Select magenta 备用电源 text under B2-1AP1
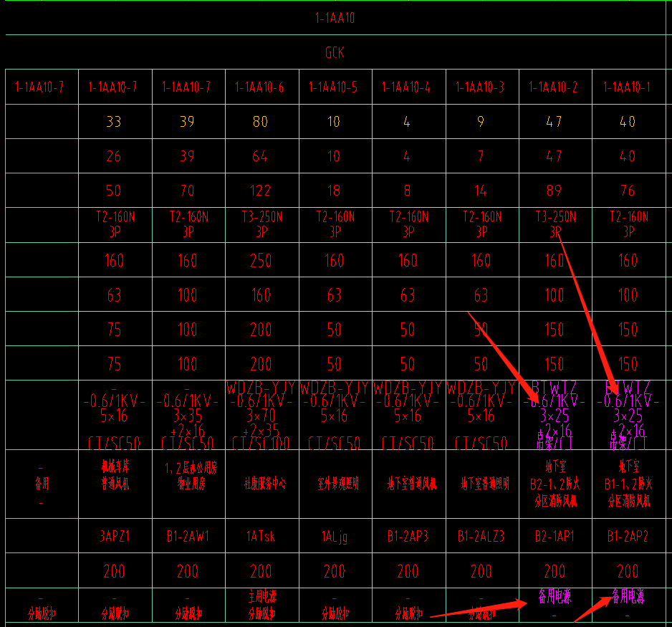The height and width of the screenshot is (627, 672). pos(555,596)
